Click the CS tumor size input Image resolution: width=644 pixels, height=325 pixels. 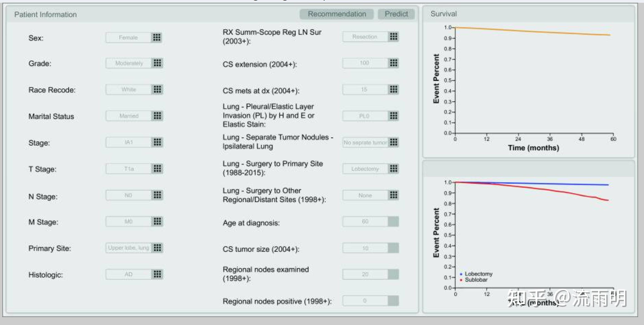point(365,248)
